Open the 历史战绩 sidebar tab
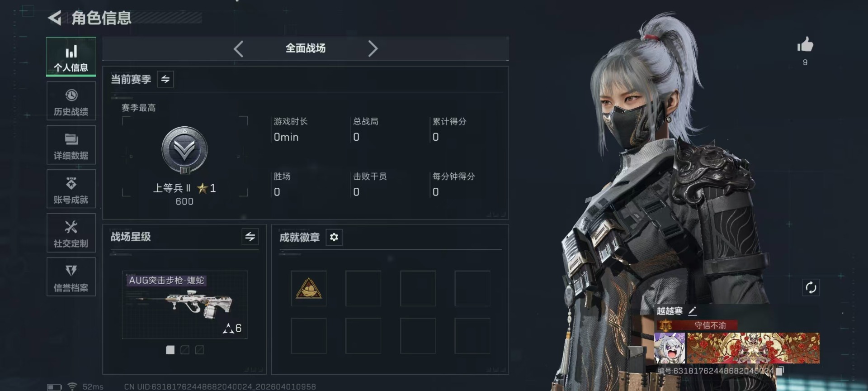Screen dimensions: 868x391 click(71, 101)
